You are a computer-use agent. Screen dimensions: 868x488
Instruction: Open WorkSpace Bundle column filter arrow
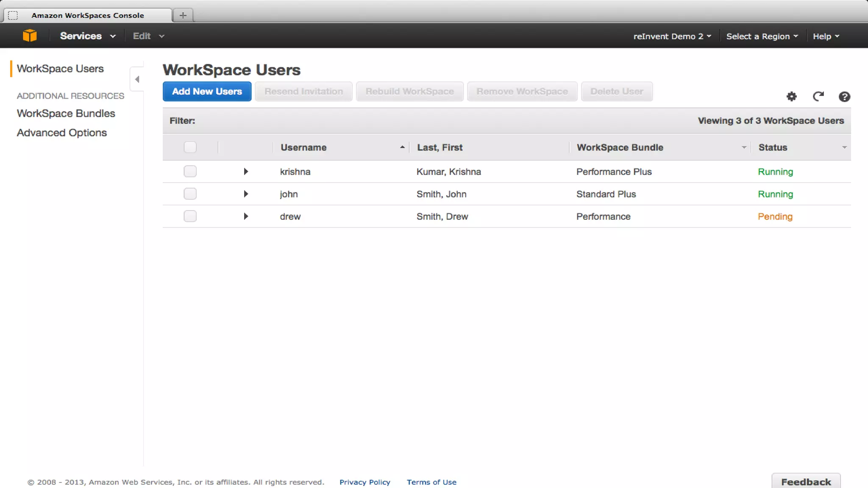pyautogui.click(x=743, y=147)
